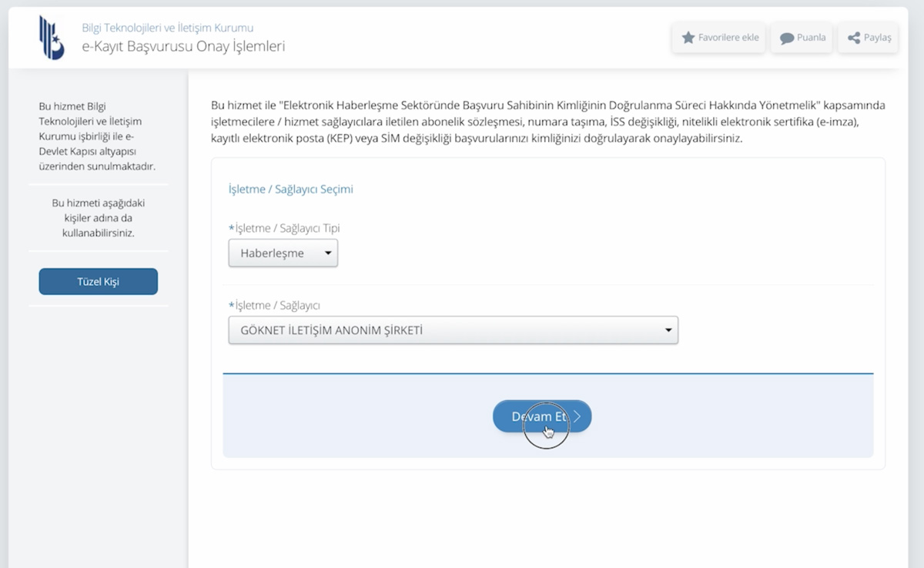This screenshot has height=568, width=924.
Task: Share the page using Paylaş
Action: 869,38
